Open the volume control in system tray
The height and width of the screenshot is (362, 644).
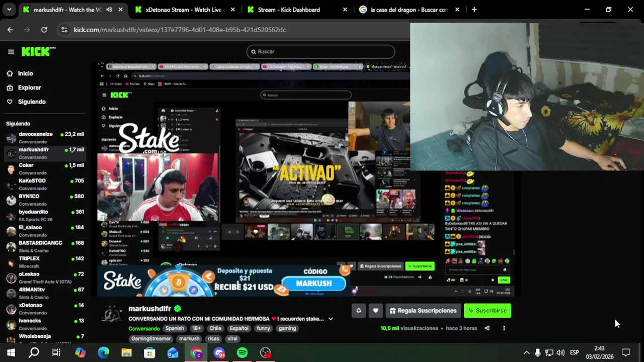click(x=560, y=353)
